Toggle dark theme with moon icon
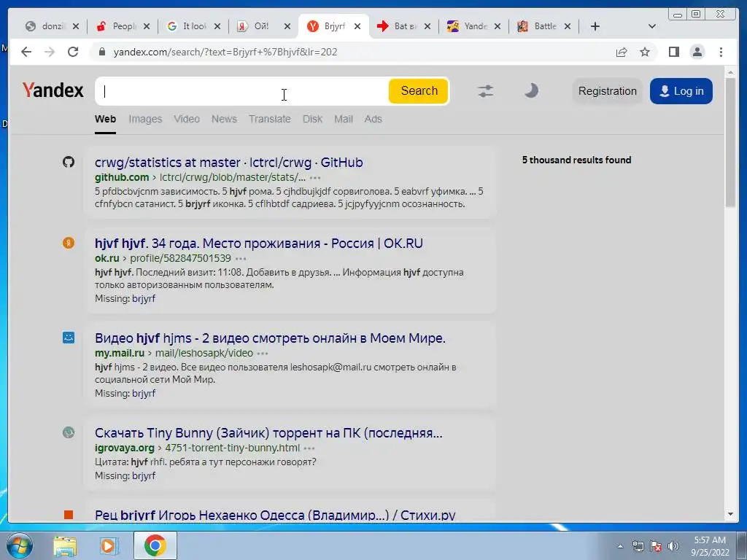Screen dimensions: 747x560 [531, 90]
